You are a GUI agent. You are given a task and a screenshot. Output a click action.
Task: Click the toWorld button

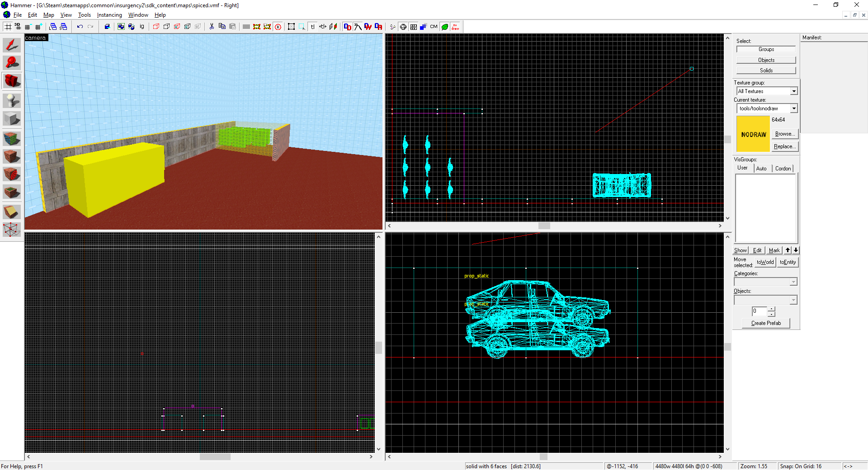tap(765, 262)
